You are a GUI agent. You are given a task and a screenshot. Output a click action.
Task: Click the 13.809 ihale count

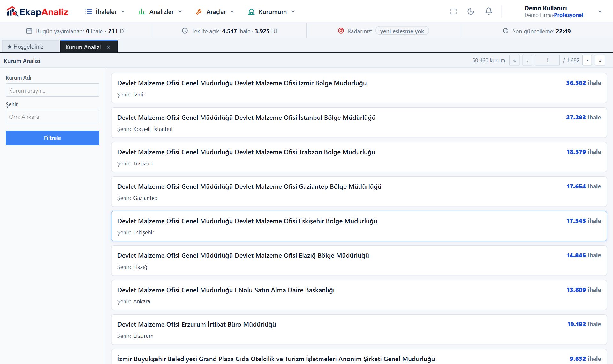[x=584, y=290]
